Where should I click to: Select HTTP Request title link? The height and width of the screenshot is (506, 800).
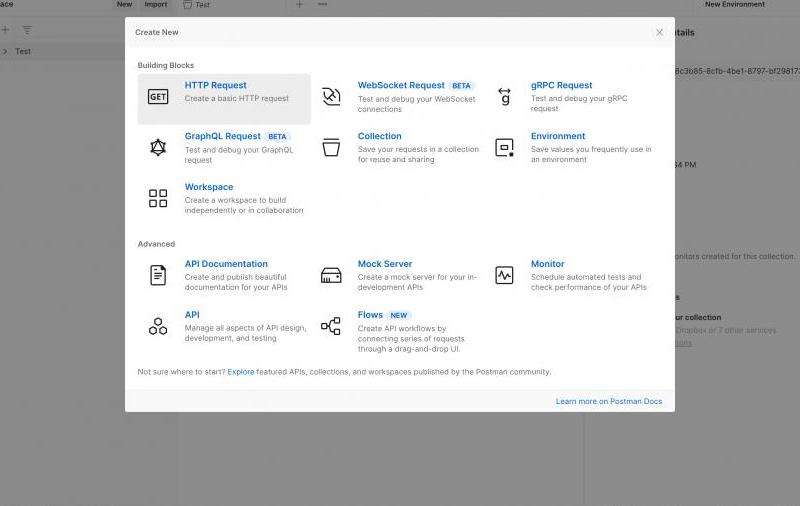pyautogui.click(x=215, y=85)
